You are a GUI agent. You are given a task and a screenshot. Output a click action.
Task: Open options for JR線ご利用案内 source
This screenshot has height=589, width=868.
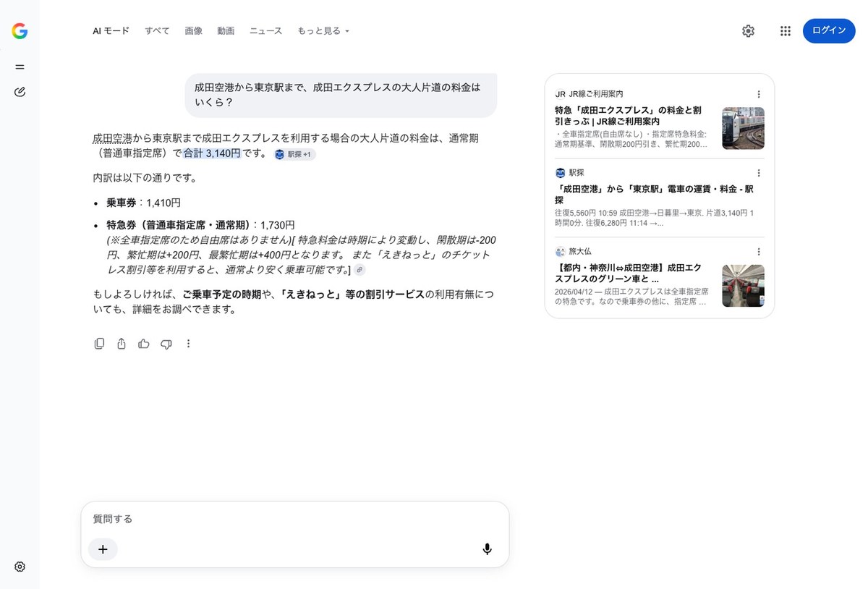click(759, 94)
